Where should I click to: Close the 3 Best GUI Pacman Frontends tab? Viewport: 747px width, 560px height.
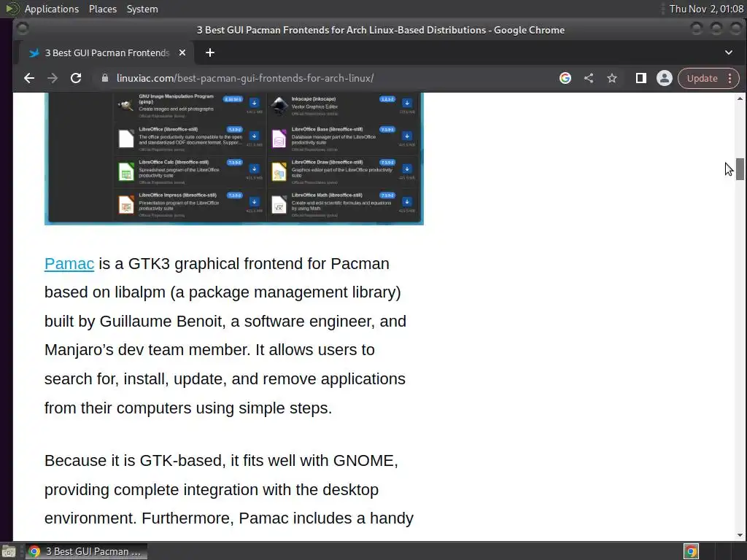182,52
